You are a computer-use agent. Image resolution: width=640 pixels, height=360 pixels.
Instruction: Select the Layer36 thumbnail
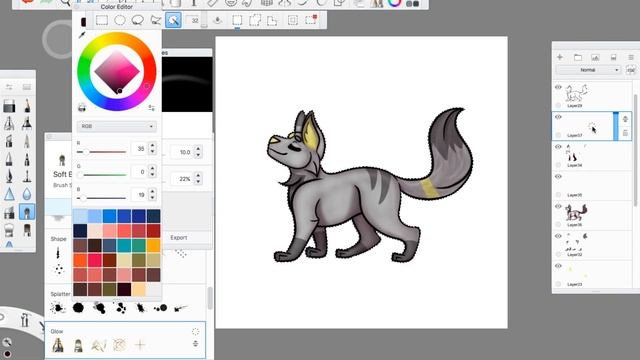pos(576,213)
